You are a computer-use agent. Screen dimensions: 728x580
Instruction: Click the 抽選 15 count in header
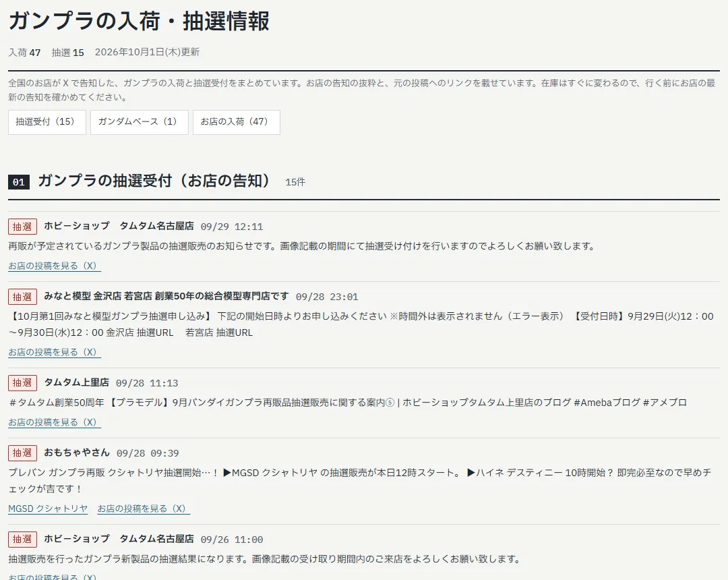tap(68, 53)
